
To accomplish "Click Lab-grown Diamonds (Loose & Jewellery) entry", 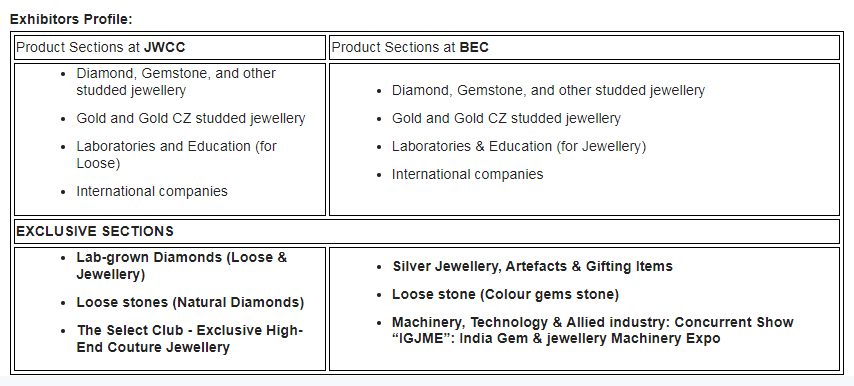I will point(182,266).
